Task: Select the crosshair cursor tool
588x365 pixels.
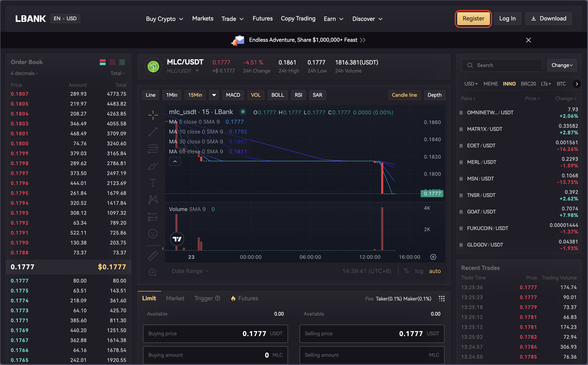Action: coord(153,115)
